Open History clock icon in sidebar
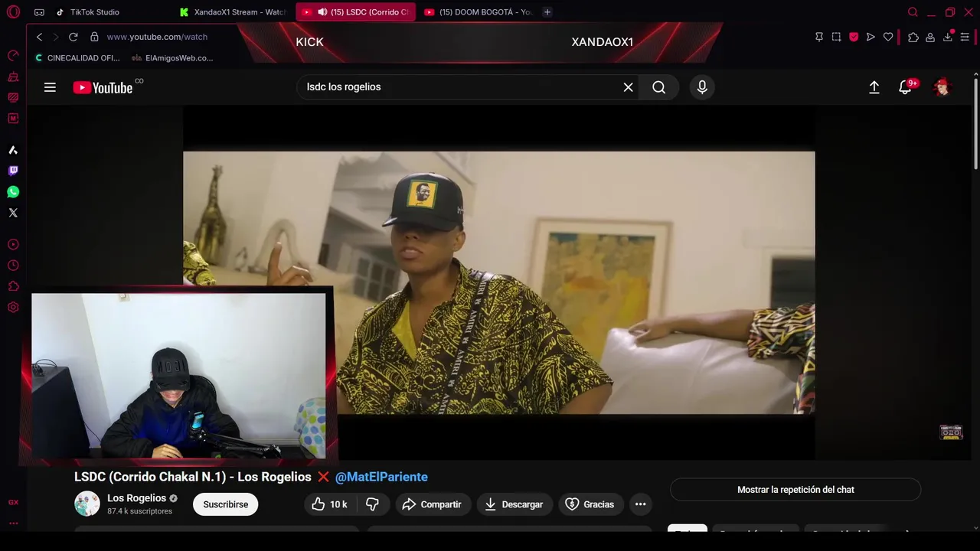The image size is (980, 551). click(13, 266)
